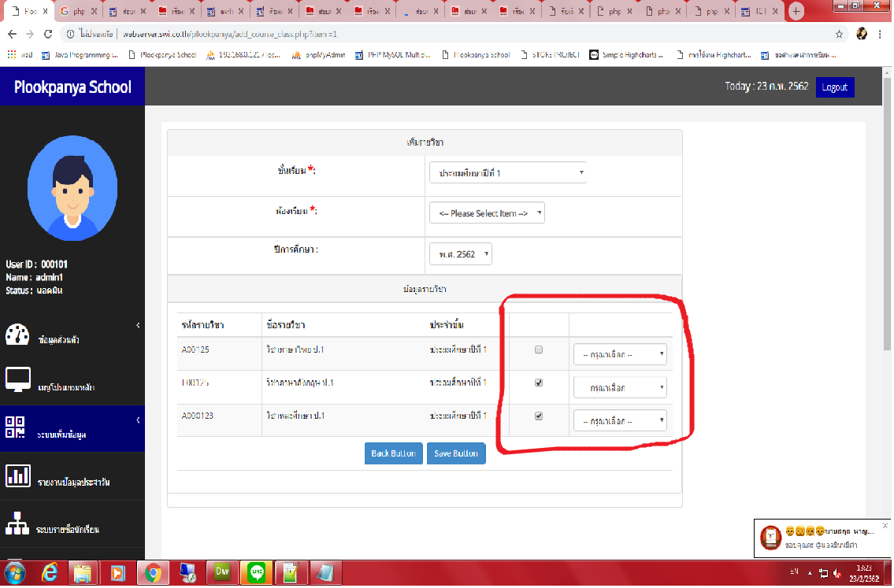This screenshot has height=588, width=894.
Task: Open the Java Programming bookmark
Action: click(80, 54)
